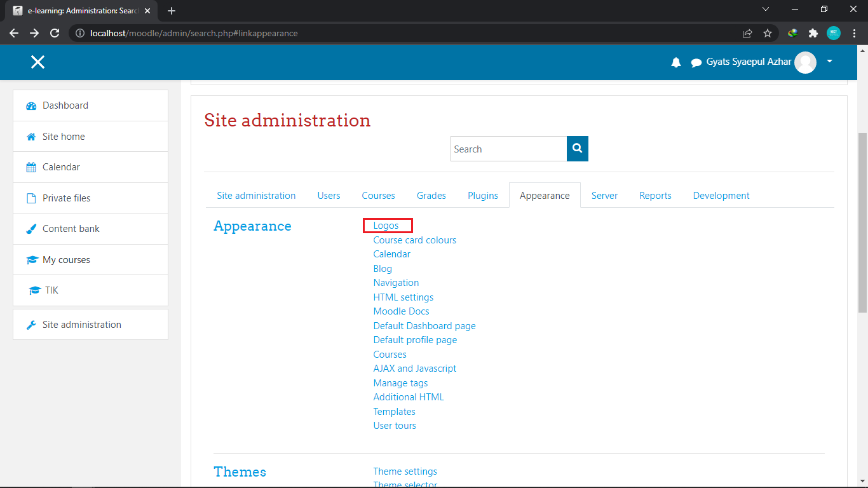Click the Dashboard gauge icon in sidebar
The height and width of the screenshot is (488, 868).
(31, 106)
